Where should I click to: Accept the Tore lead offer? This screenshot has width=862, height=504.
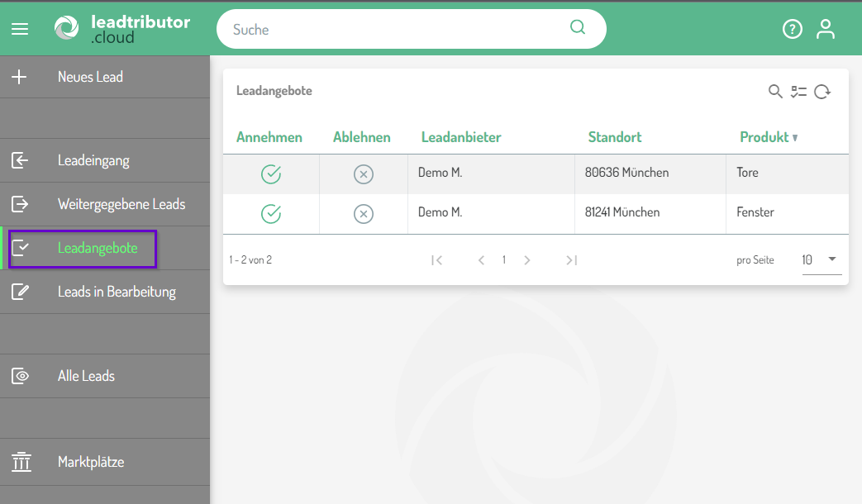(x=271, y=174)
